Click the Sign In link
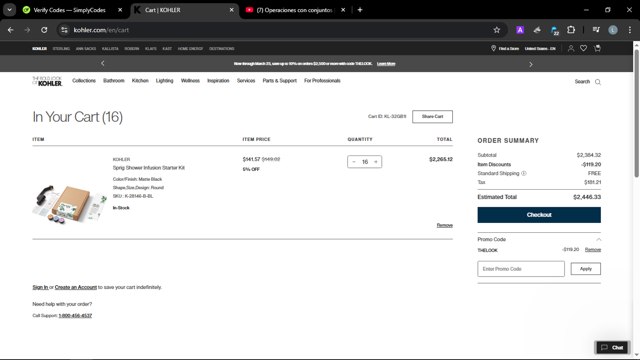Screen dimensions: 640x360 point(40,287)
